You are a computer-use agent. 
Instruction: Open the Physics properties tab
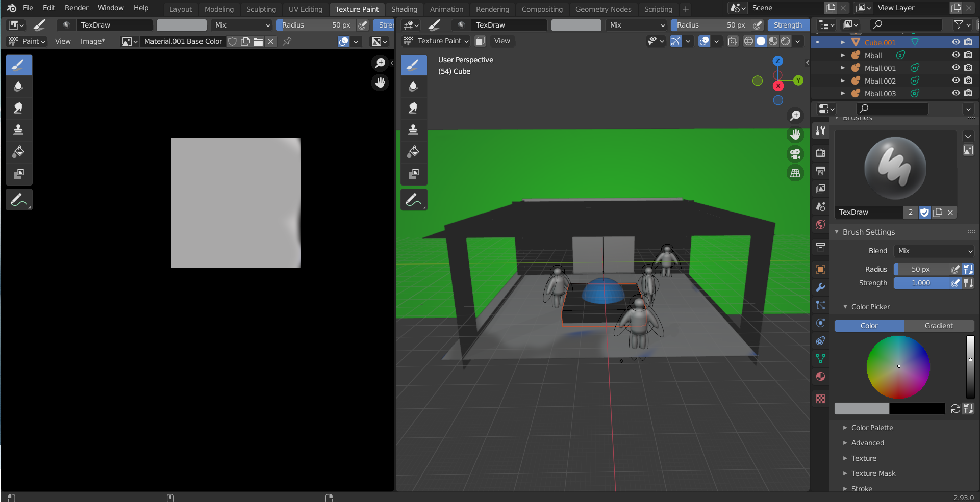click(820, 323)
